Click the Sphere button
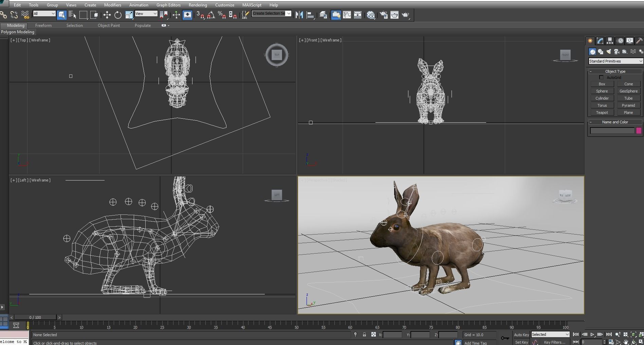Viewport: 644px width, 345px height. [x=602, y=91]
